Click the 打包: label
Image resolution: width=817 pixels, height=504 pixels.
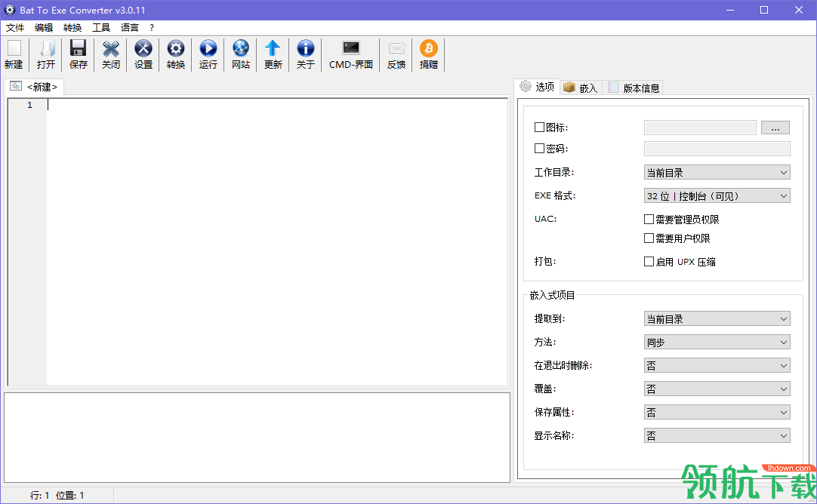(545, 261)
